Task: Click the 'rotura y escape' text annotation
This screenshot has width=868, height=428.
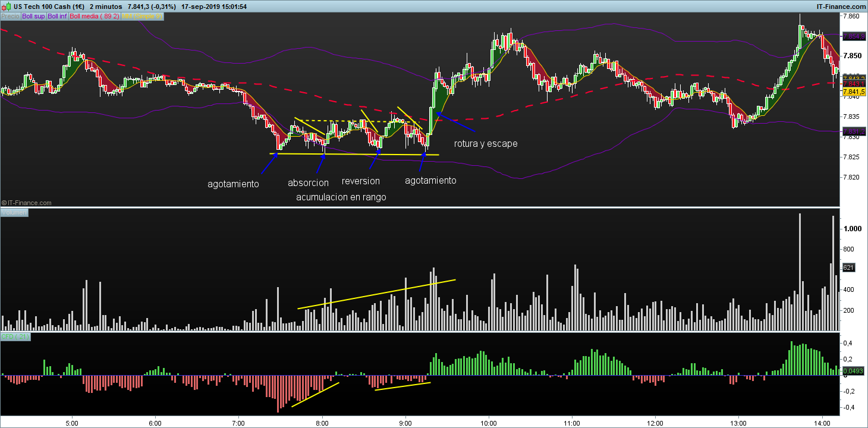Action: (485, 144)
